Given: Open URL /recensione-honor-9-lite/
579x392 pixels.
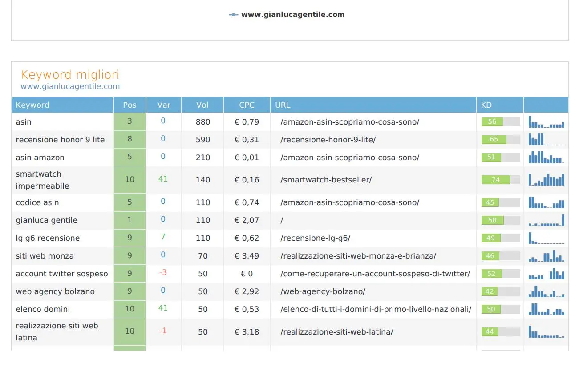Looking at the screenshot, I should point(328,140).
